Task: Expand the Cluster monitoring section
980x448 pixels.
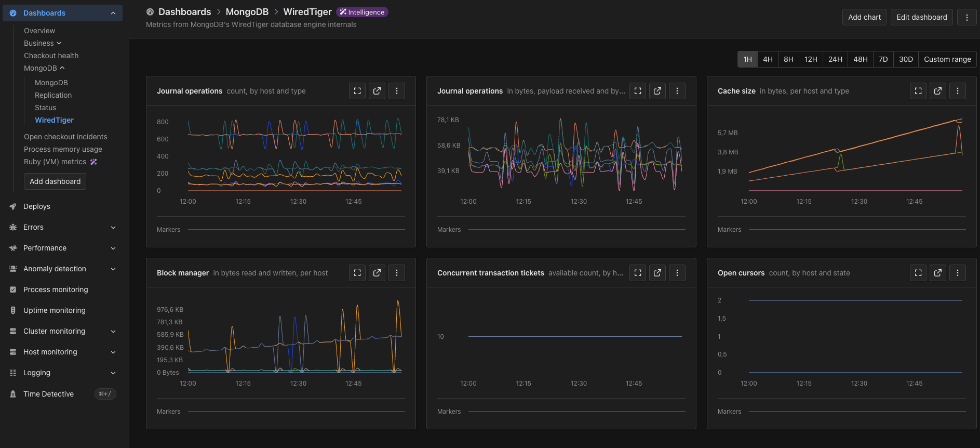Action: (113, 331)
